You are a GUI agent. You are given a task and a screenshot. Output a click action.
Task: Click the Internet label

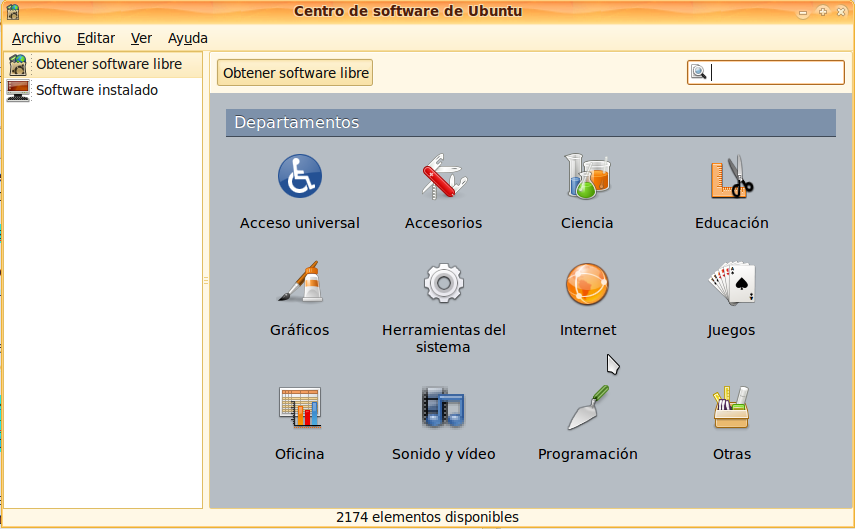pyautogui.click(x=588, y=330)
